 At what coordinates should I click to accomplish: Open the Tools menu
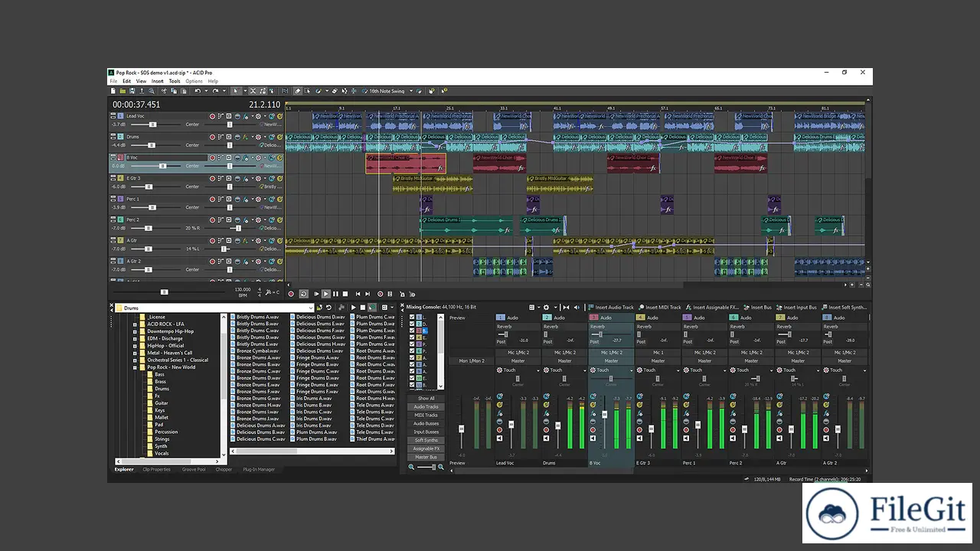pos(175,81)
